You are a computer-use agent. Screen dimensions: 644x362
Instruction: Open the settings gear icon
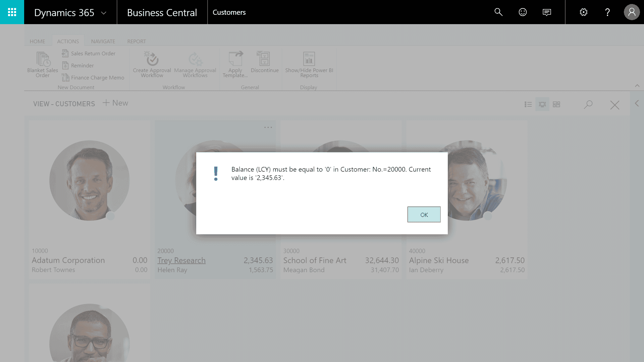tap(584, 12)
